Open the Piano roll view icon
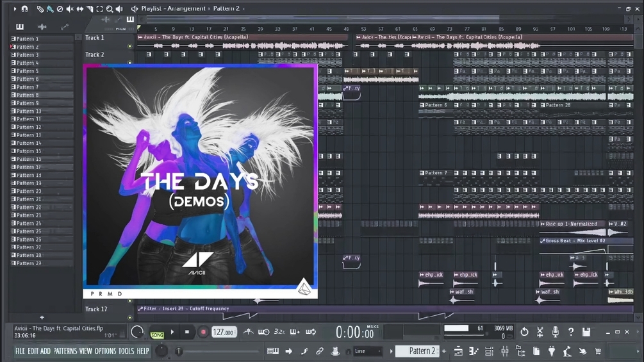The width and height of the screenshot is (644, 362). [x=474, y=351]
